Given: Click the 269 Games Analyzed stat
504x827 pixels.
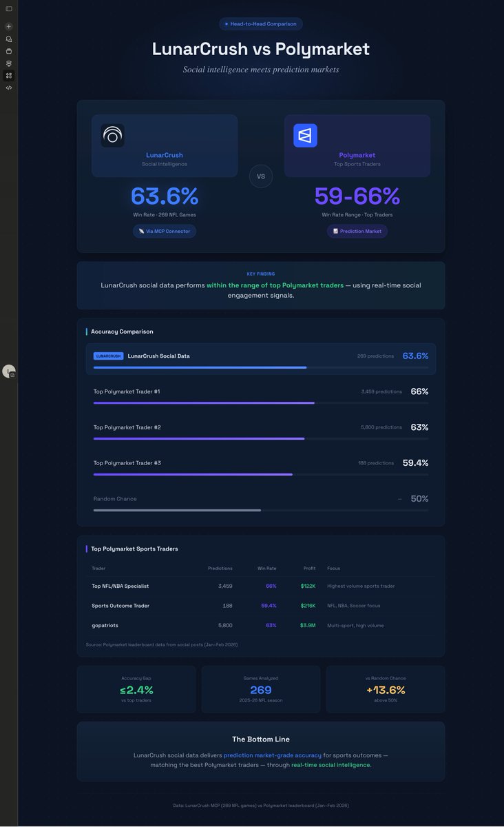Looking at the screenshot, I should coord(261,690).
